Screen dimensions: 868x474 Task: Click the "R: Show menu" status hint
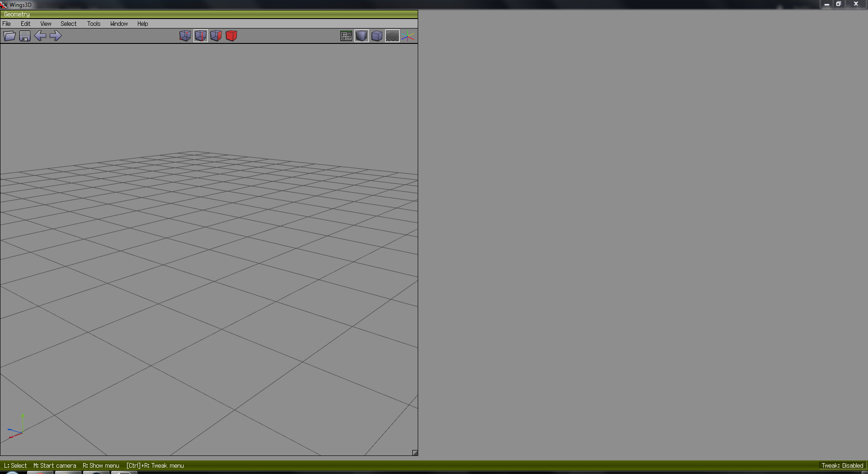click(101, 465)
